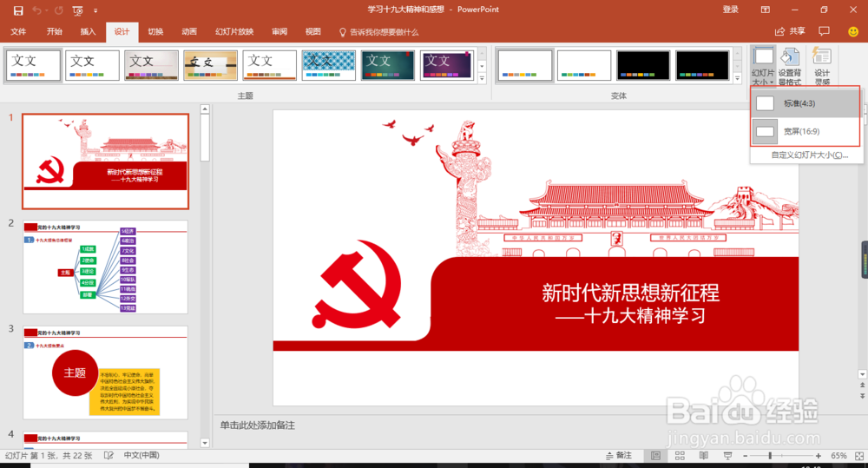The image size is (868, 468).
Task: Switch to the 开始 tab
Action: (x=54, y=31)
